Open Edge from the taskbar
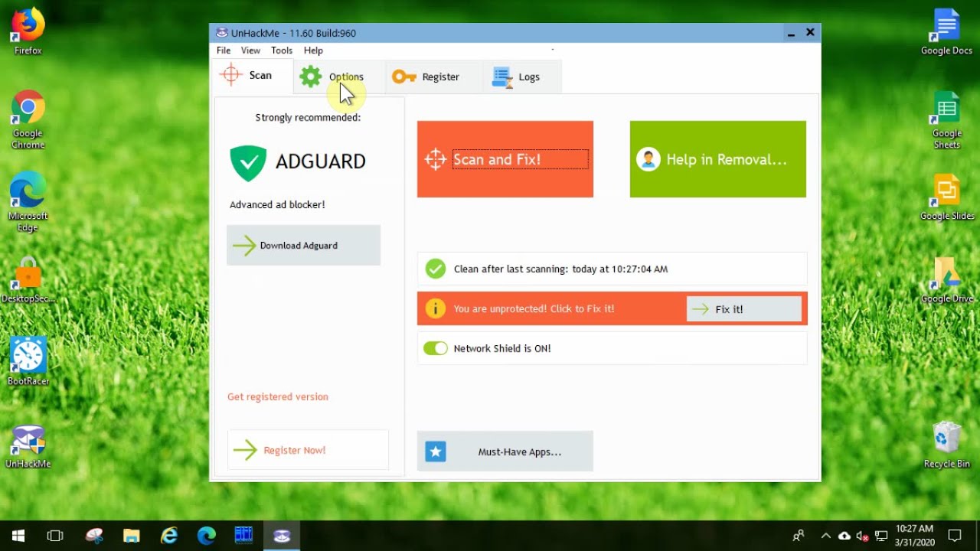 click(207, 536)
